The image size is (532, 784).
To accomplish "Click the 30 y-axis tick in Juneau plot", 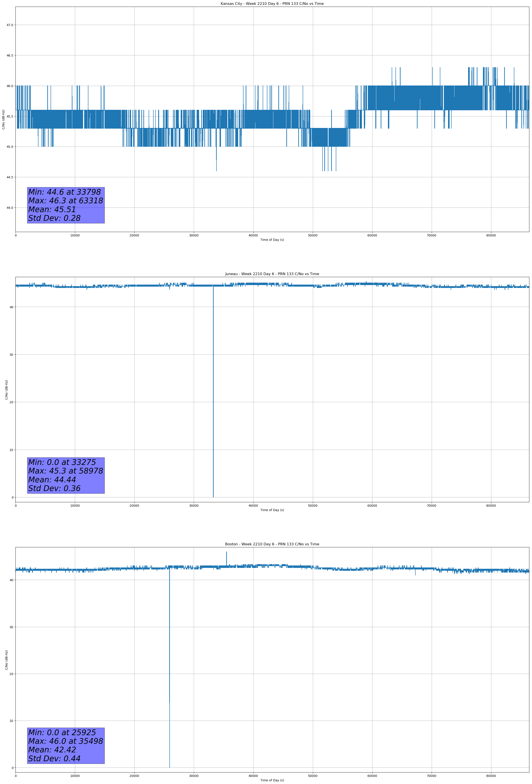I will pos(11,355).
